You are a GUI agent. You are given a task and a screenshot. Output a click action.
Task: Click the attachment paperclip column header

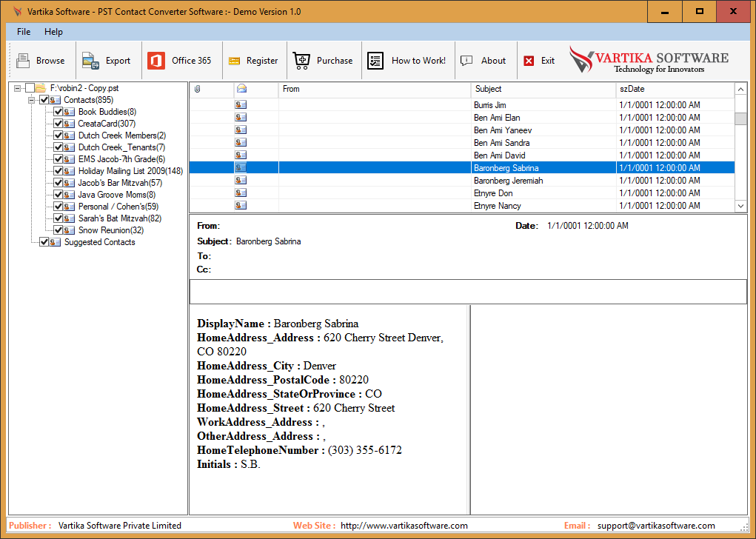(197, 89)
